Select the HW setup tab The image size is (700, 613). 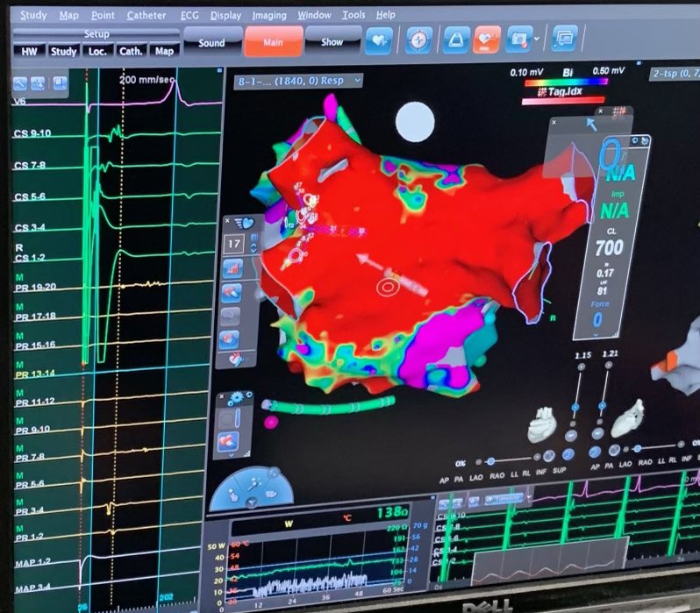[x=29, y=52]
